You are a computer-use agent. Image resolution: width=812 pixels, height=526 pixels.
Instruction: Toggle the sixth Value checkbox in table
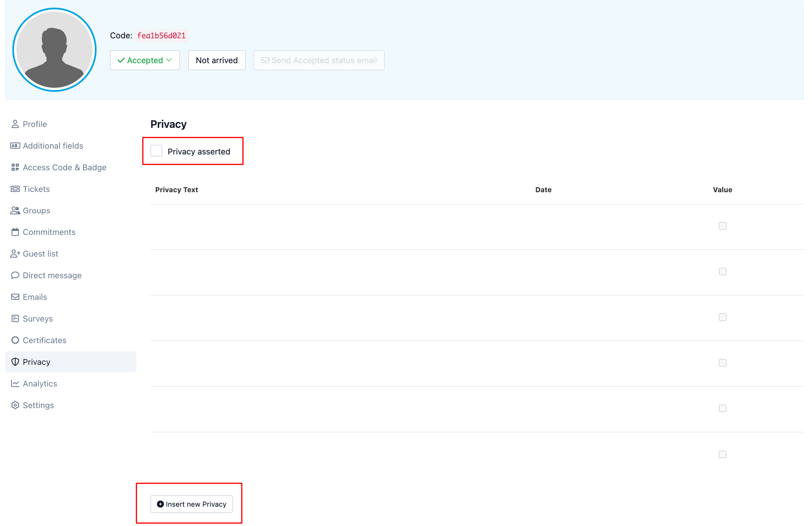[723, 454]
